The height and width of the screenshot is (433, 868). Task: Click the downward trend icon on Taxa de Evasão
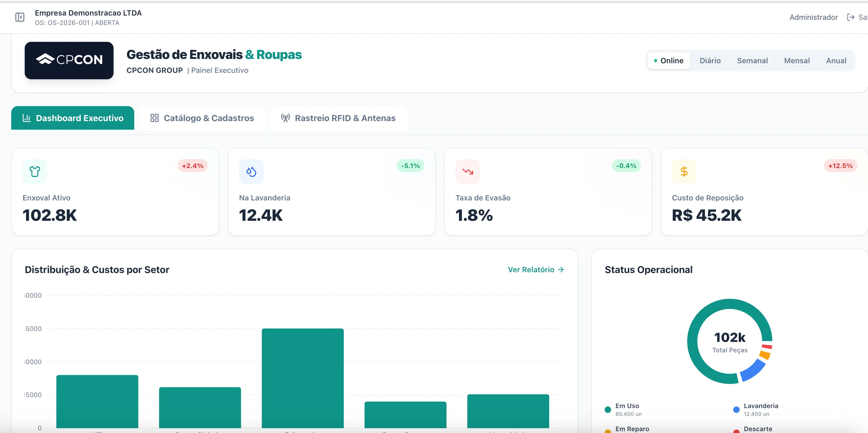click(x=467, y=171)
